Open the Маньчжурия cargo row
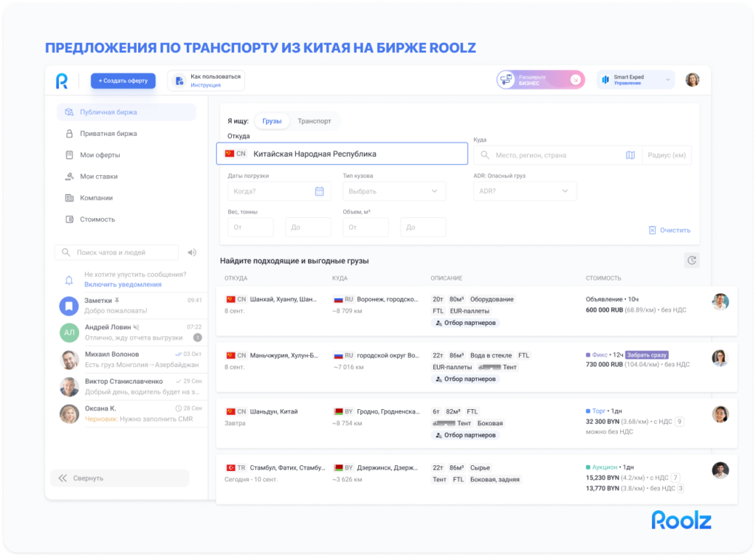 point(476,368)
